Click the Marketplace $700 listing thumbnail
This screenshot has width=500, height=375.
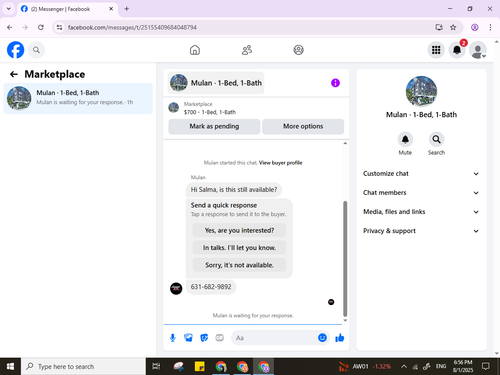coord(173,108)
